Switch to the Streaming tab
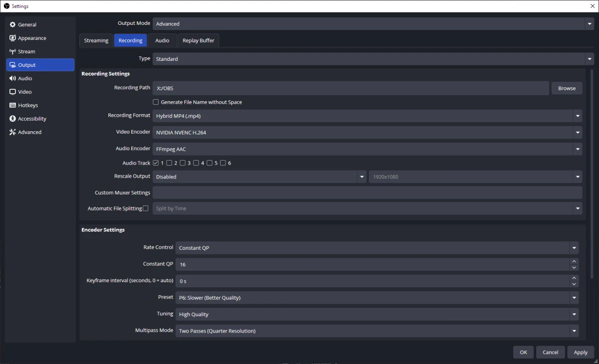The image size is (599, 364). pos(96,40)
